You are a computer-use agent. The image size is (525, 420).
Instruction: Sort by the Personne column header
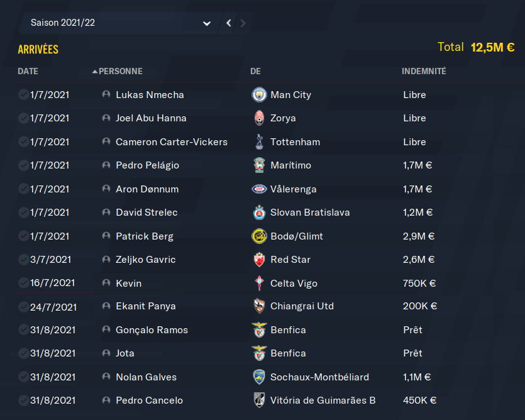click(120, 72)
